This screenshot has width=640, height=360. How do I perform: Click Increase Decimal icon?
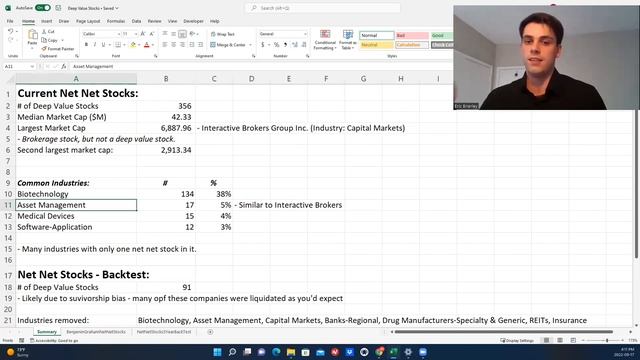coord(295,44)
